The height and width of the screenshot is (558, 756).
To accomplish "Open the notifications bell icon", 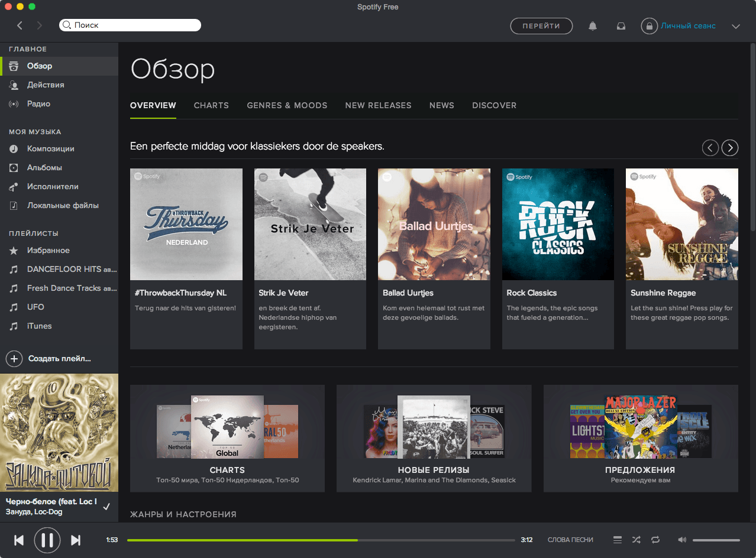I will (592, 26).
